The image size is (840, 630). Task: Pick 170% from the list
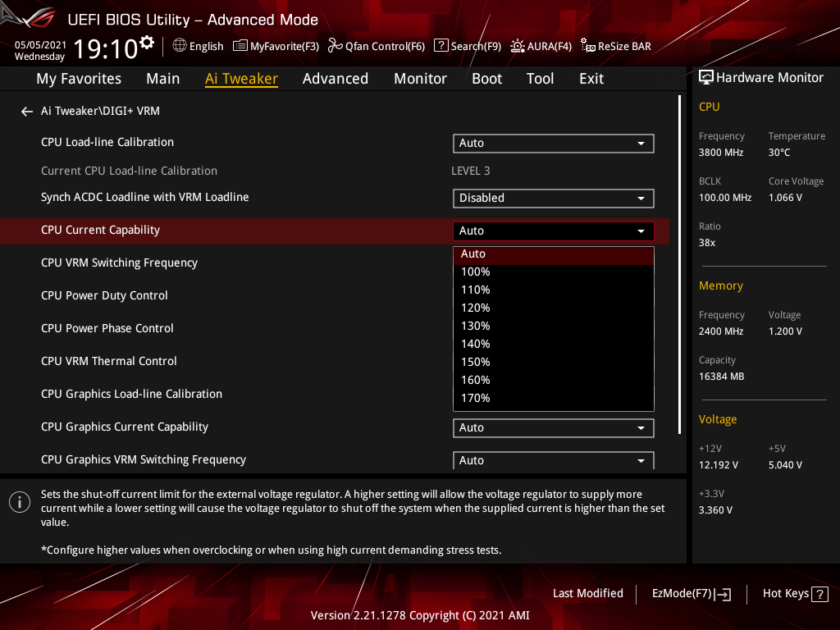tap(554, 399)
